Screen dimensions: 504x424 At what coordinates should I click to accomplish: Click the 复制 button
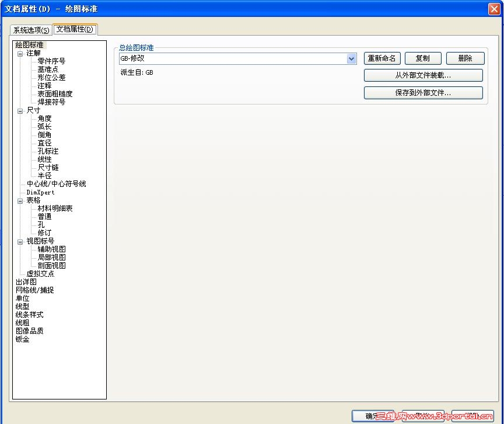click(423, 58)
